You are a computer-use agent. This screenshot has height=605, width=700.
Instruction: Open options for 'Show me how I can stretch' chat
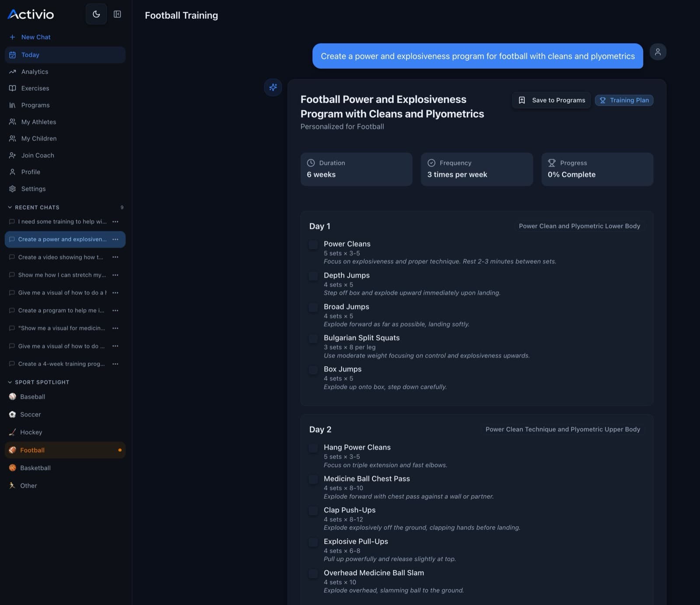[x=115, y=275]
